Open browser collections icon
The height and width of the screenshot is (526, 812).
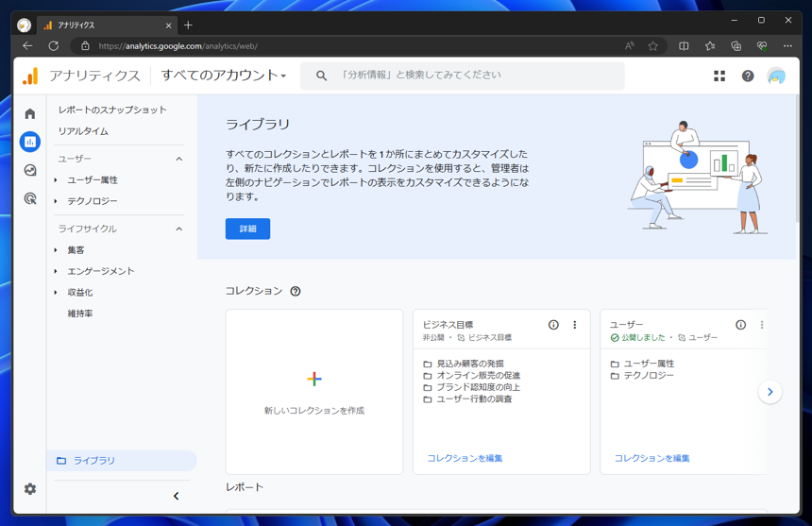pos(736,45)
